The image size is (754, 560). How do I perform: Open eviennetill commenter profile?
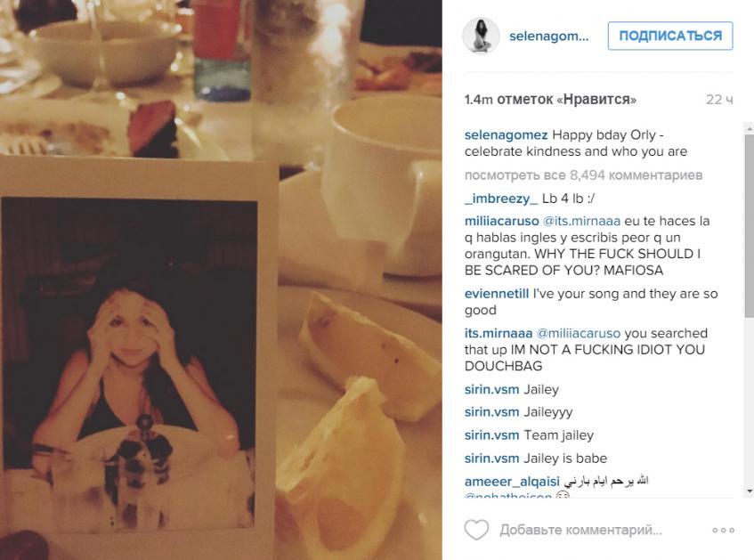[496, 294]
